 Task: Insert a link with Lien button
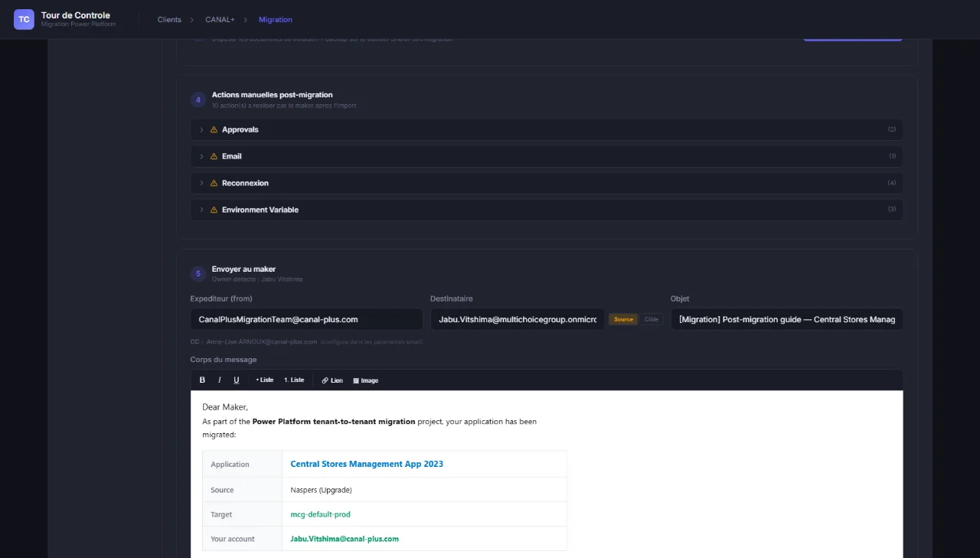[332, 380]
